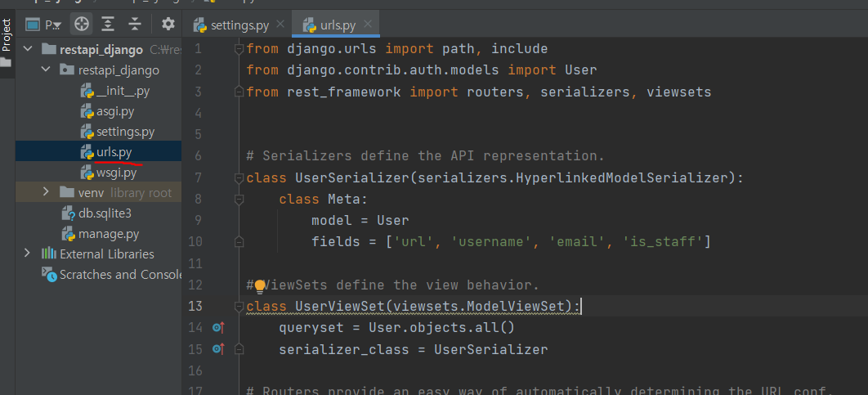Select wsgi.py in the project tree
This screenshot has width=868, height=395.
pyautogui.click(x=116, y=173)
